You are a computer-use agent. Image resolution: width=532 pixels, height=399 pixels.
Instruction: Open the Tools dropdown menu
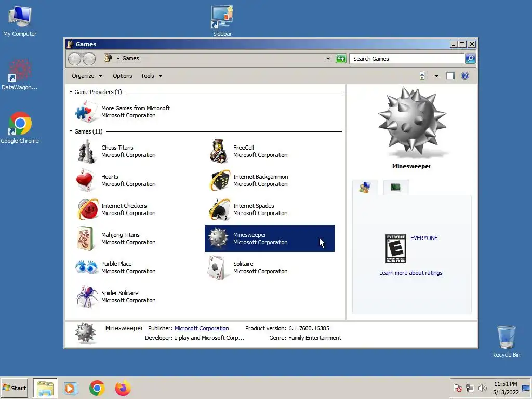tap(151, 76)
